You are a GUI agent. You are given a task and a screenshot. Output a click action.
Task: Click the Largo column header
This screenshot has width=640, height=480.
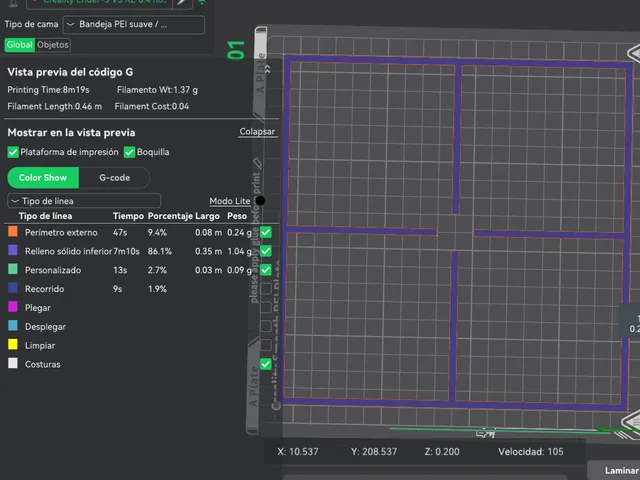[x=207, y=216]
